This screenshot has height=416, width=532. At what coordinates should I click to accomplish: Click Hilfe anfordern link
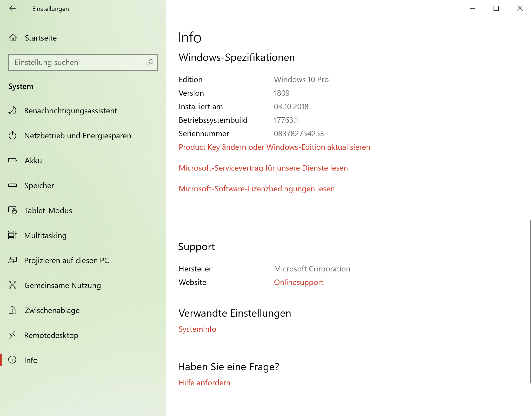[204, 383]
